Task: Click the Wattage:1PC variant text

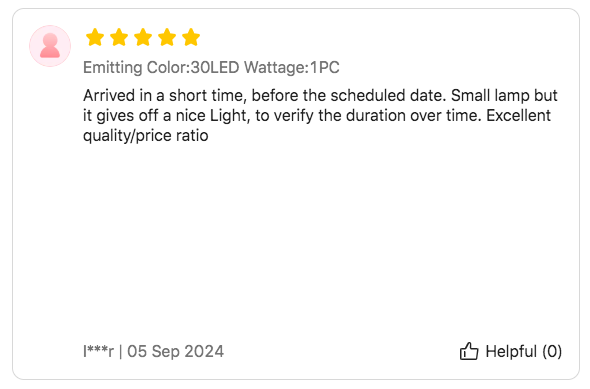Action: 292,68
